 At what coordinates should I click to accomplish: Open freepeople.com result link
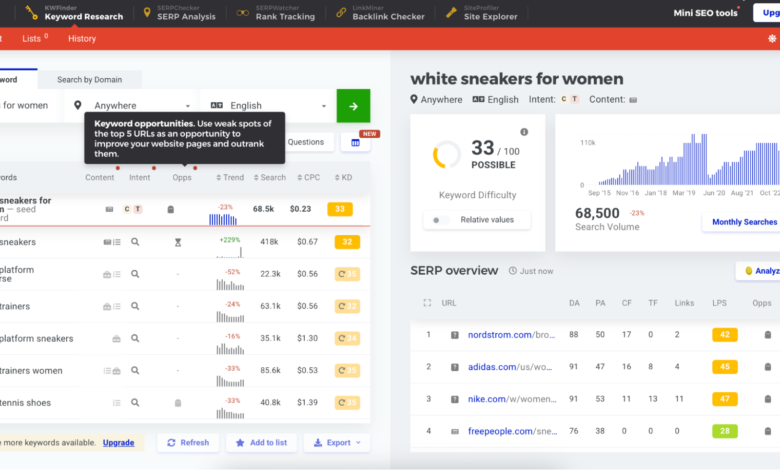512,431
